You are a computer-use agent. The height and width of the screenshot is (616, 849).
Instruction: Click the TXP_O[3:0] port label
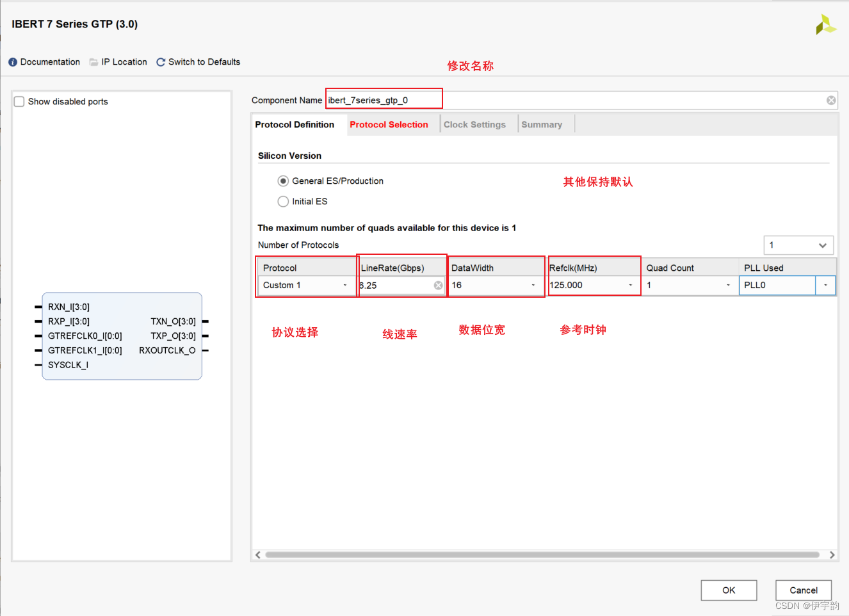tap(173, 336)
